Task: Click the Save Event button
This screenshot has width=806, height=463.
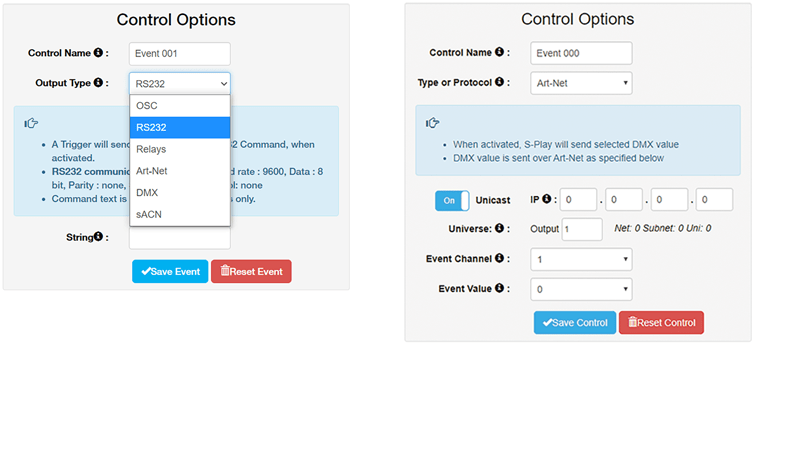Action: tap(170, 271)
